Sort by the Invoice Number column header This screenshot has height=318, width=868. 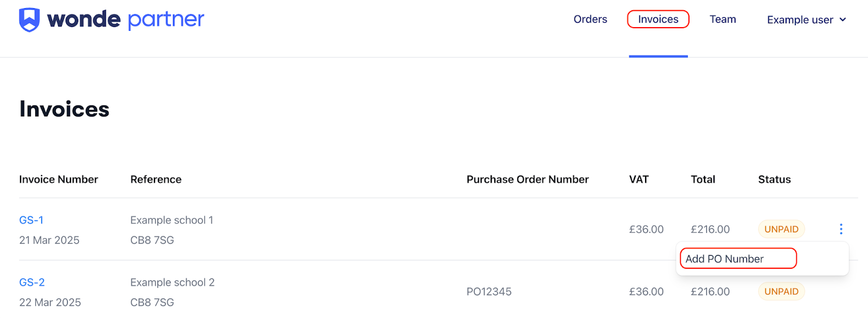[59, 179]
